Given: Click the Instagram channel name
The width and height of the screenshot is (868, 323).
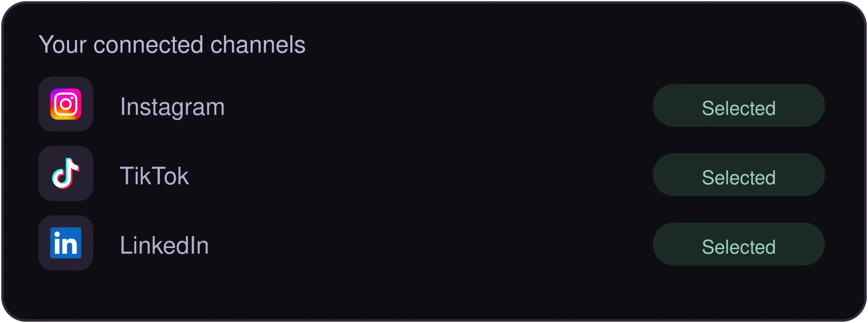Looking at the screenshot, I should 172,107.
